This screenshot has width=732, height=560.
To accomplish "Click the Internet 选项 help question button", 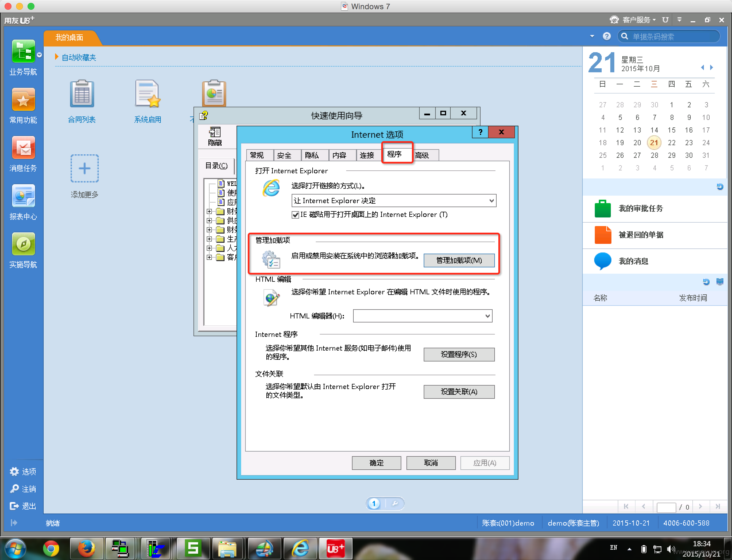I will pyautogui.click(x=480, y=132).
